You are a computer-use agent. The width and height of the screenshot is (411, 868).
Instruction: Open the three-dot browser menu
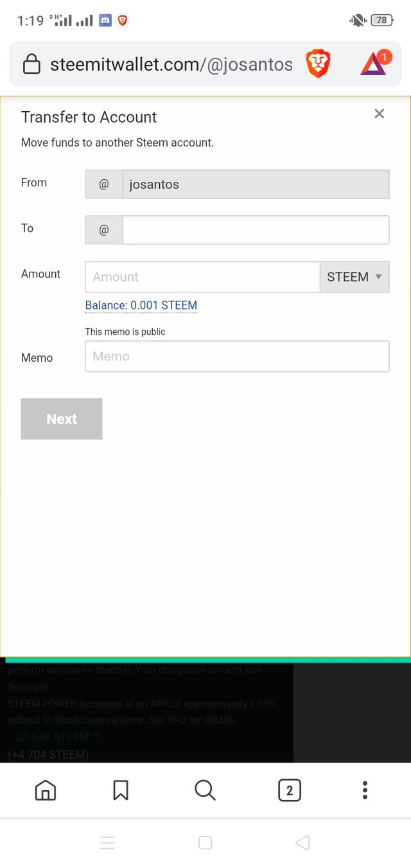365,790
